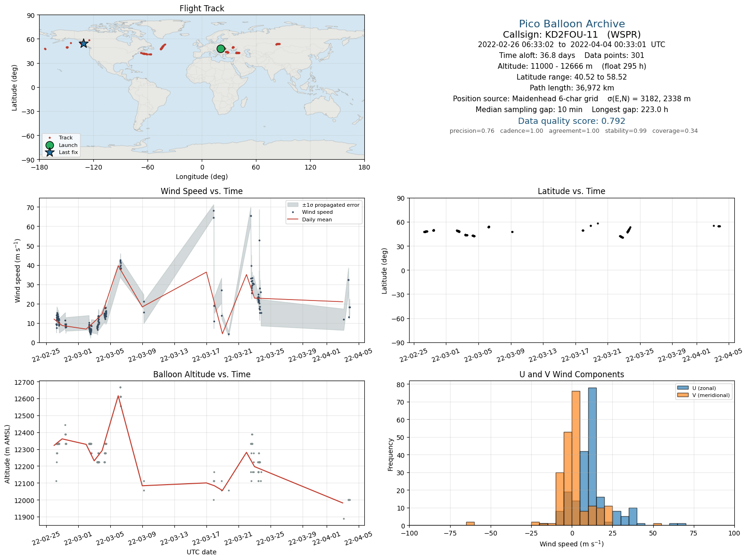Viewport: 748px width, 560px height.
Task: Click 'Latitude (deg)' label of Latitude vs. Time chart
Action: 385,271
